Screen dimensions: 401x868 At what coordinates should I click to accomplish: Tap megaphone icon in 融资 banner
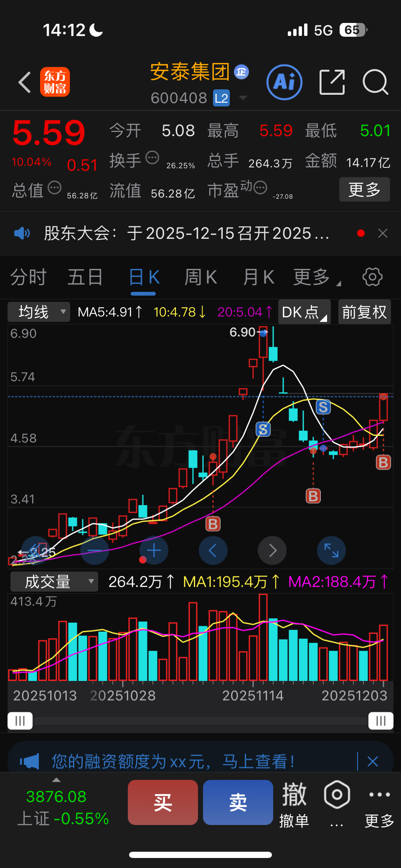[x=30, y=762]
